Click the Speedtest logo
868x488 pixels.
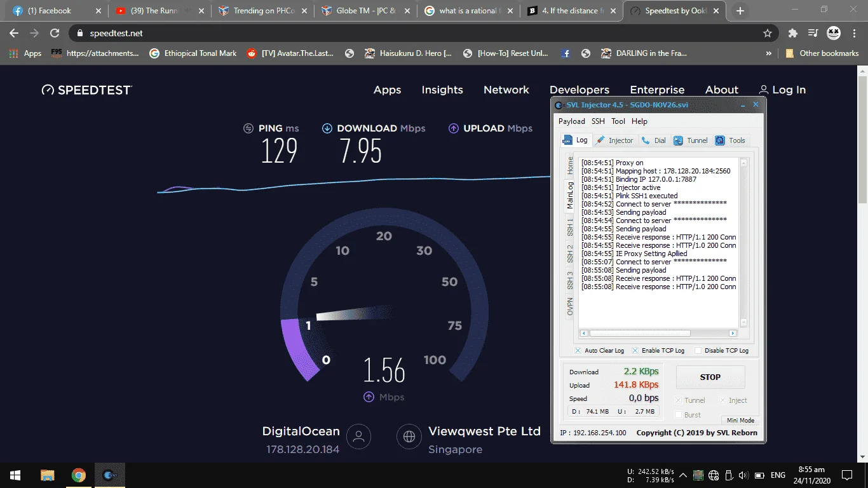pyautogui.click(x=86, y=90)
